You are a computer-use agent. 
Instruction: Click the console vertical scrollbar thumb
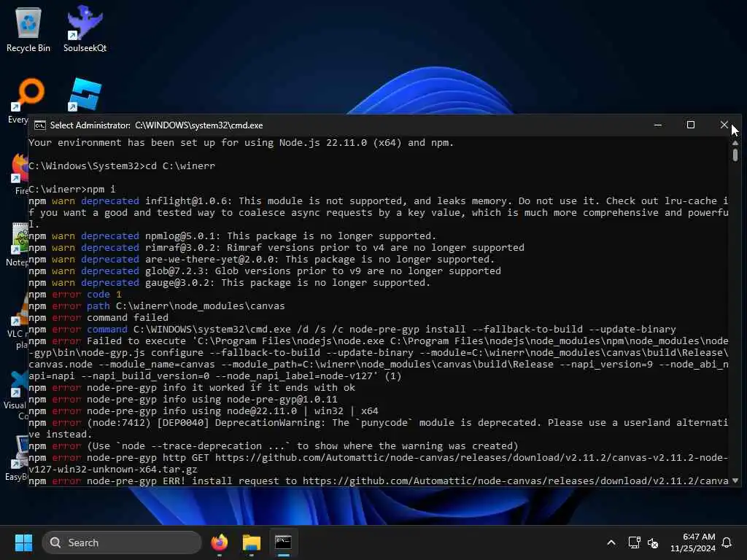point(735,155)
